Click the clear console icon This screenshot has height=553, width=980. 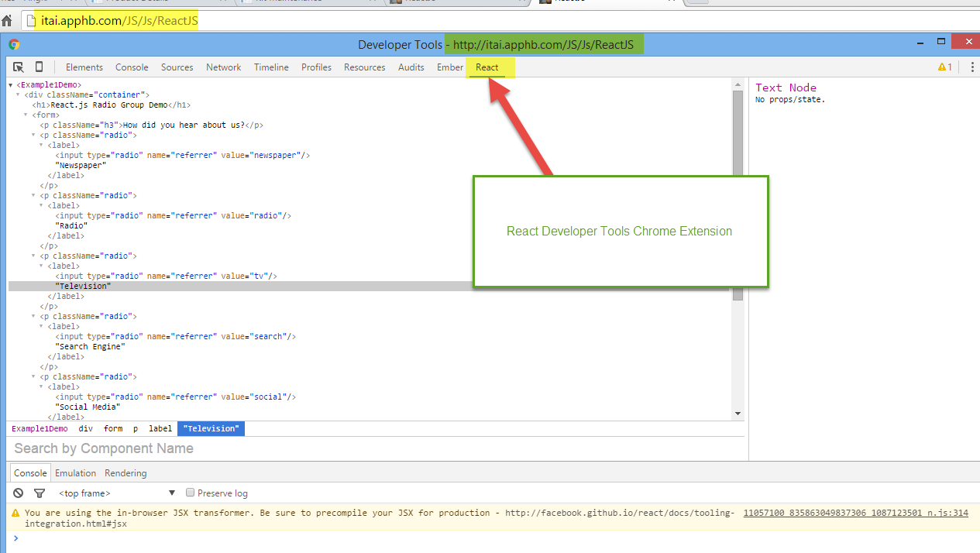(19, 493)
